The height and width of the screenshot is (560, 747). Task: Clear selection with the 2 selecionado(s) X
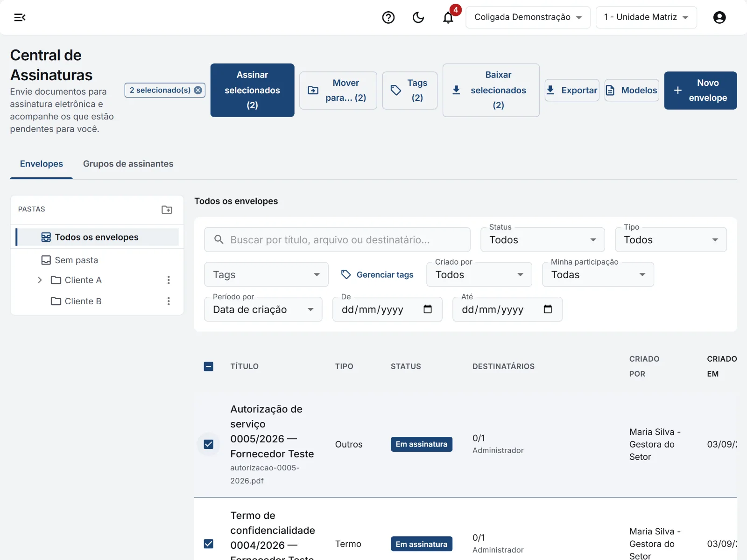coord(198,90)
